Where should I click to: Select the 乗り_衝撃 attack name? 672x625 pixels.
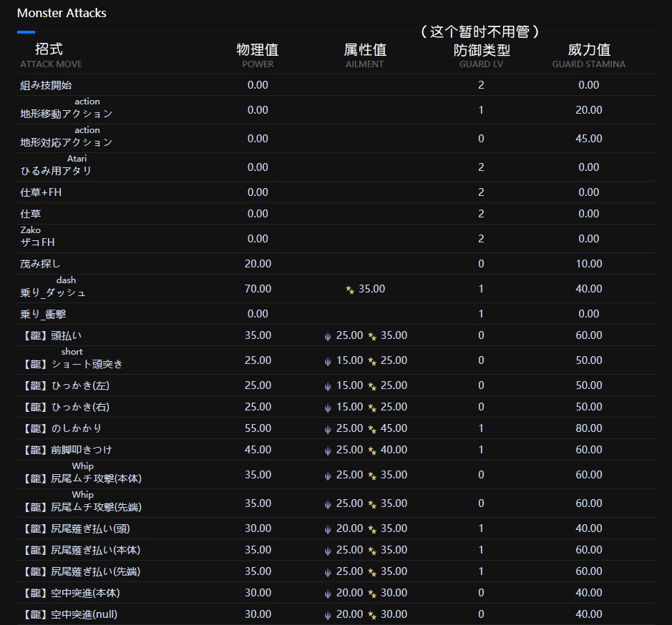[43, 315]
